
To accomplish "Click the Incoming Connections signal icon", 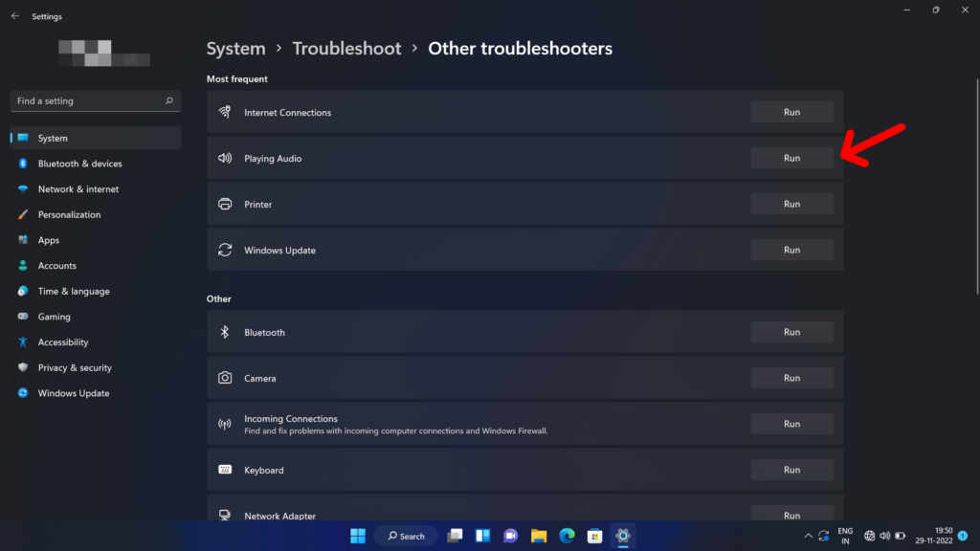I will tap(226, 422).
